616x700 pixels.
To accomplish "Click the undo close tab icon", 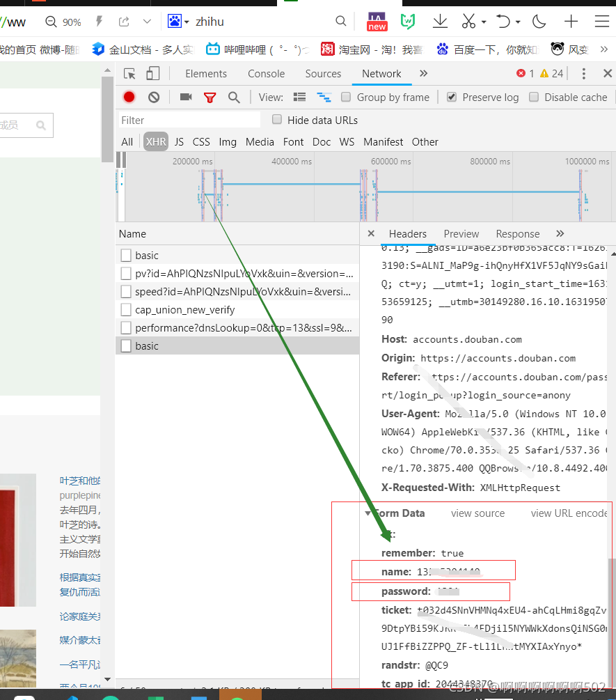I will click(x=503, y=22).
